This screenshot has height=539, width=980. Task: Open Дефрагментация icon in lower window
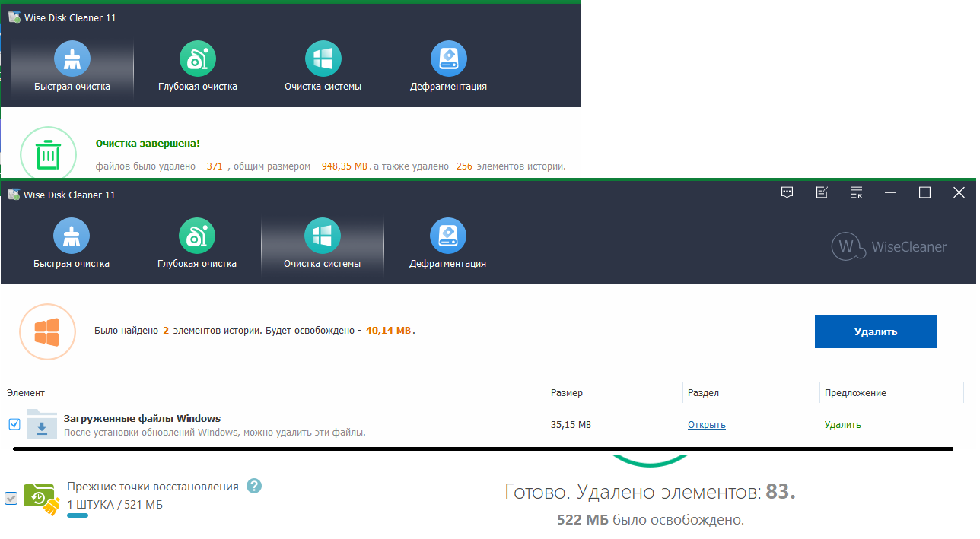point(448,236)
